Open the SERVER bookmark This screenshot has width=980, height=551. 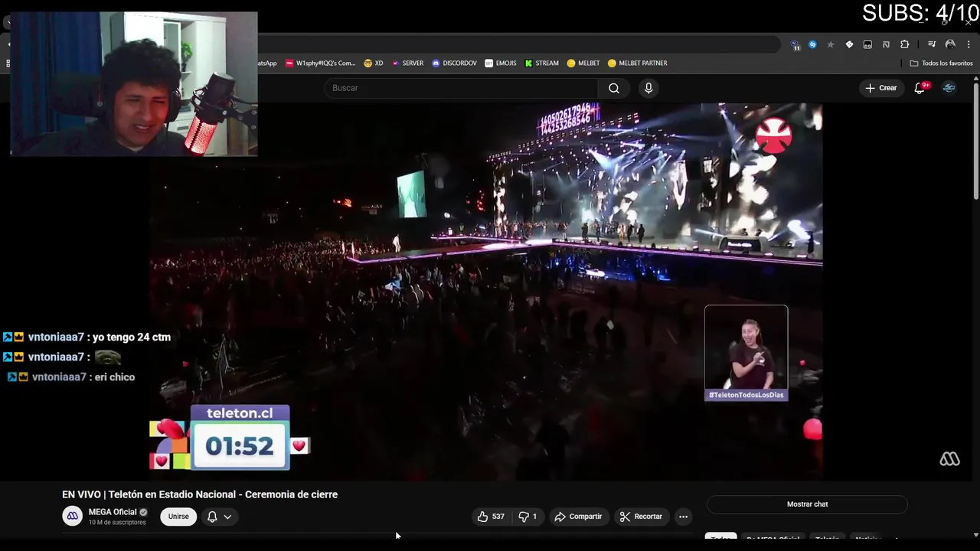click(407, 64)
